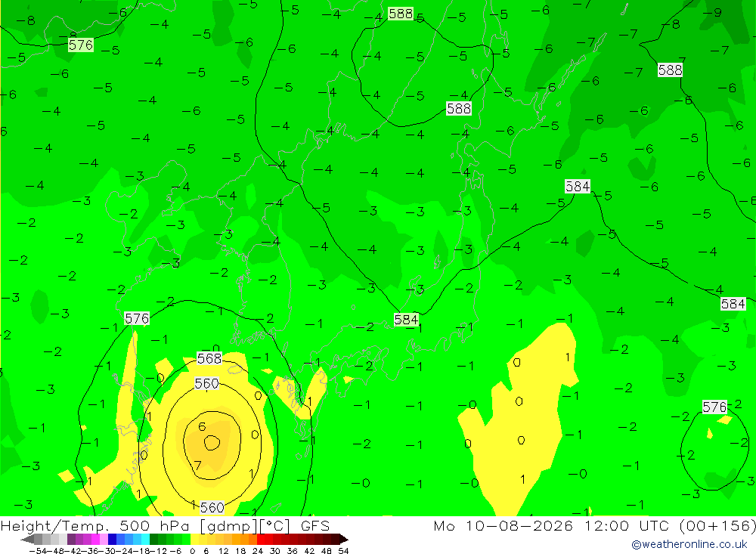756x554 pixels.
Task: Select the 576 label on the small right-side closed contour
Action: coord(714,407)
